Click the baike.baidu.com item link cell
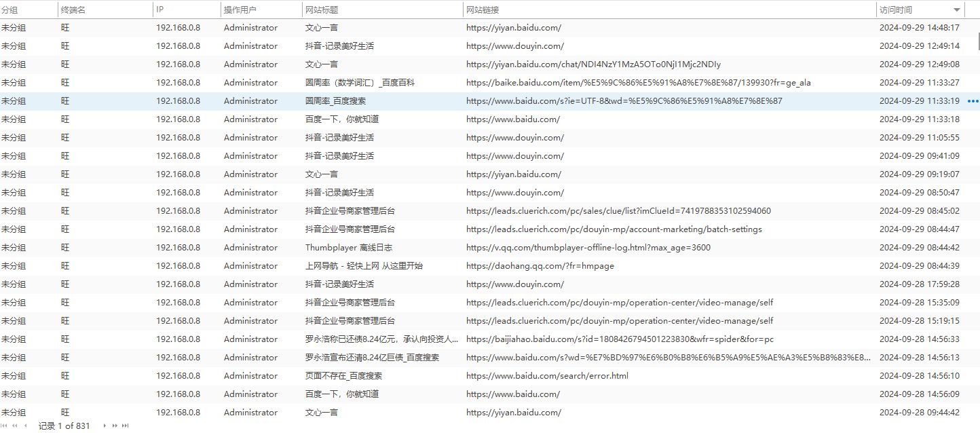The image size is (980, 433). click(638, 83)
